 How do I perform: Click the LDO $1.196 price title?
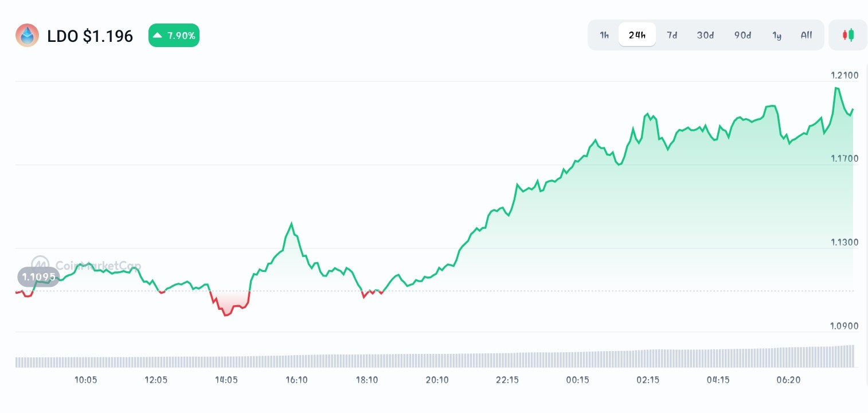click(90, 36)
